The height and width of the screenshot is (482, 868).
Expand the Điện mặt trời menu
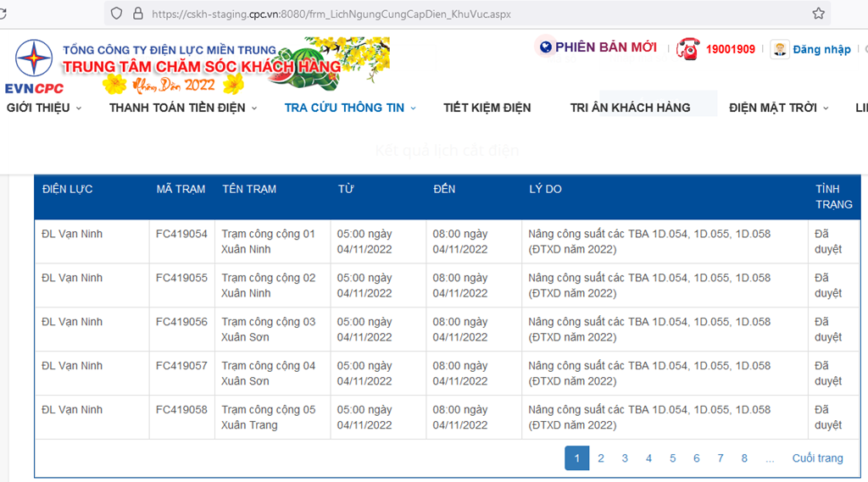click(x=778, y=108)
